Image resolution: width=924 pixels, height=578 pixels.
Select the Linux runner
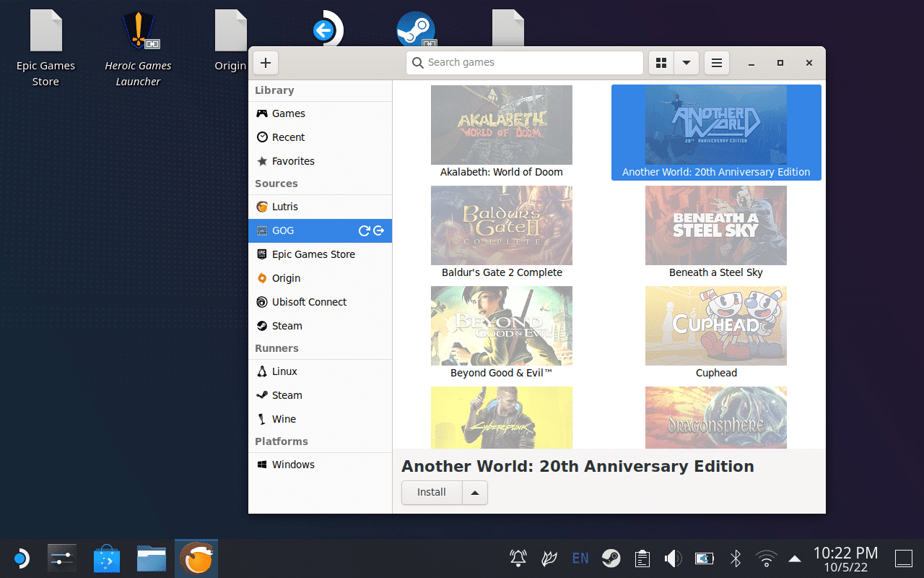click(320, 371)
